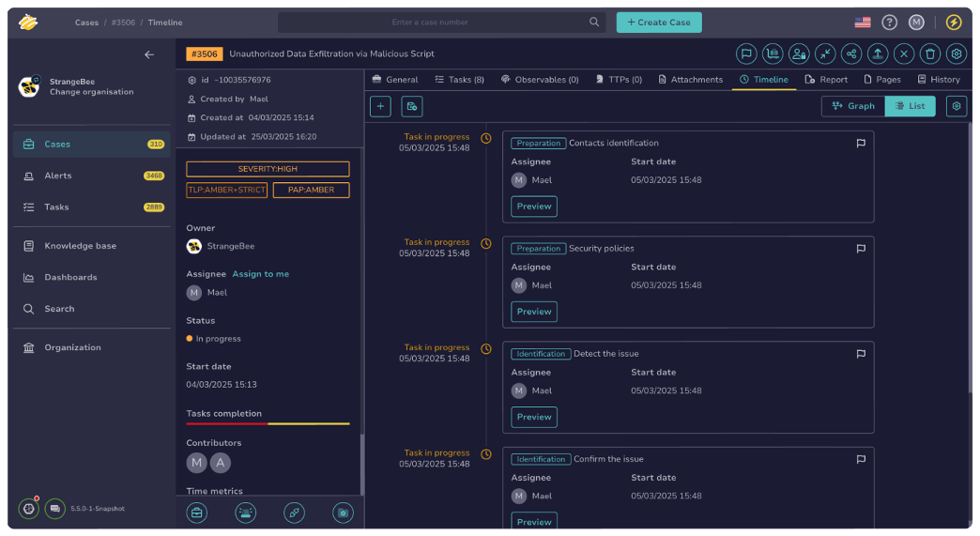Click the close case X icon
Viewport: 980px width, 536px height.
click(x=904, y=54)
